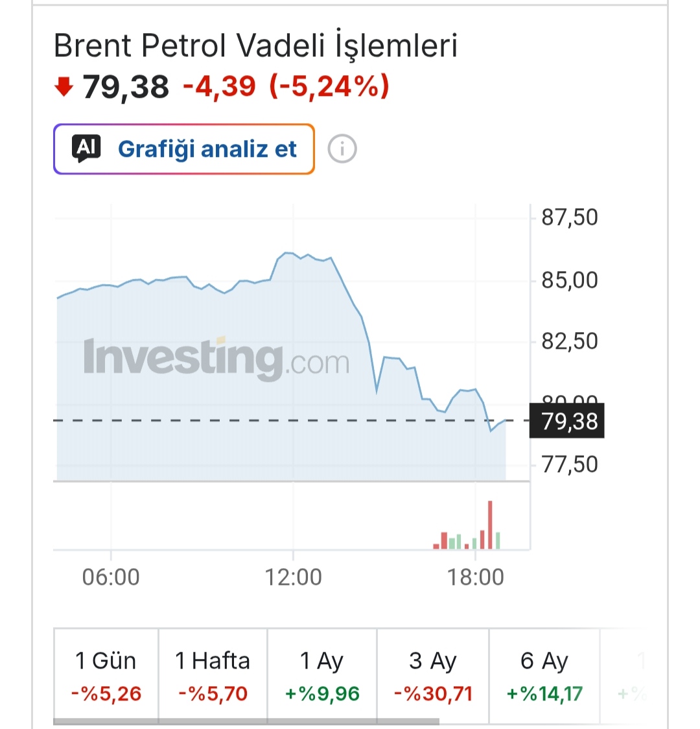Click the 06:00 time axis label
This screenshot has height=729, width=700.
click(111, 577)
